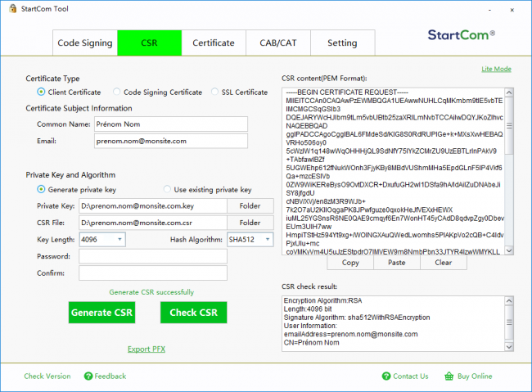Click scroll-up arrow of CSR content box
The height and width of the screenshot is (392, 532).
coord(509,92)
